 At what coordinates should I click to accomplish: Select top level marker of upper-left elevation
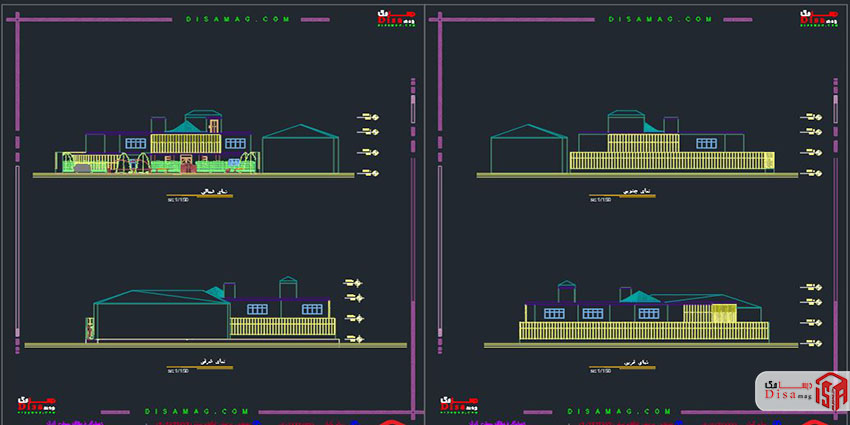click(369, 118)
